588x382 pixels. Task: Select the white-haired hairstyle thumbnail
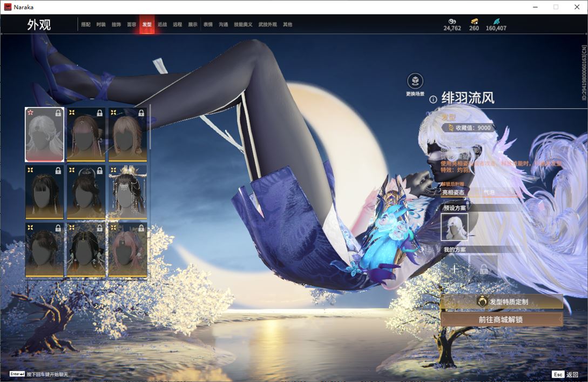(x=45, y=135)
